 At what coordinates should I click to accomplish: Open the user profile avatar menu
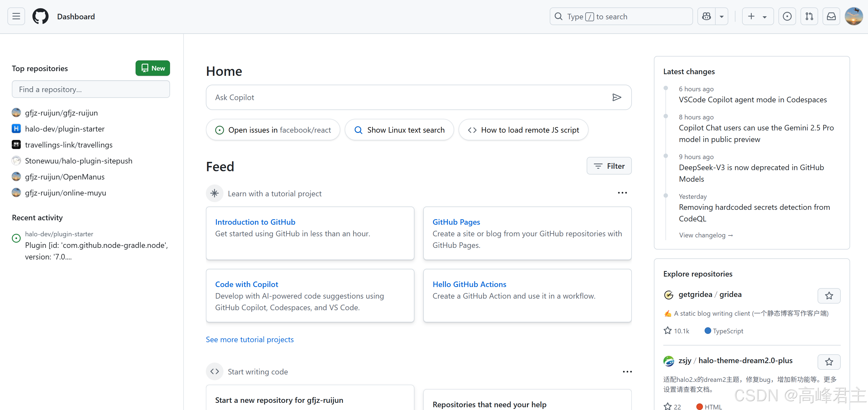(854, 16)
